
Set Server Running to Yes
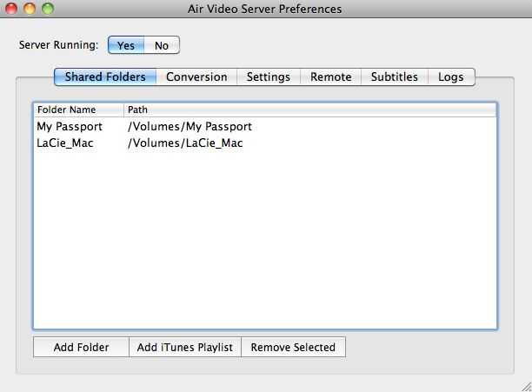(126, 45)
